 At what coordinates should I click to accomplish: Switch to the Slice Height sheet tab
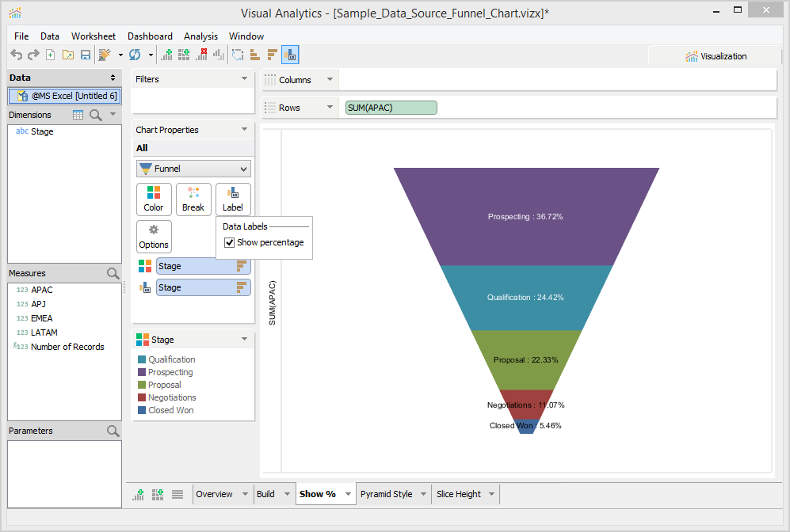(459, 494)
